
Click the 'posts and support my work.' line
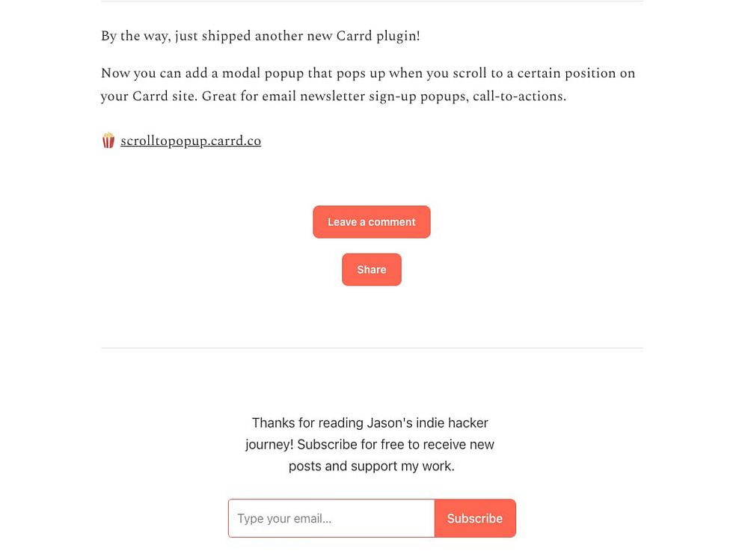tap(372, 466)
